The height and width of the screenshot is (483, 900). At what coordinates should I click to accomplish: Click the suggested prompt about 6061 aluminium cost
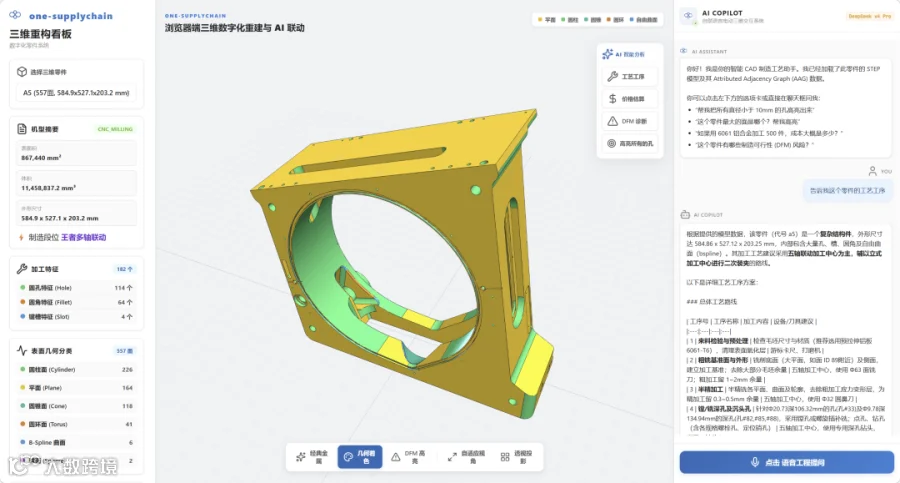(x=769, y=133)
